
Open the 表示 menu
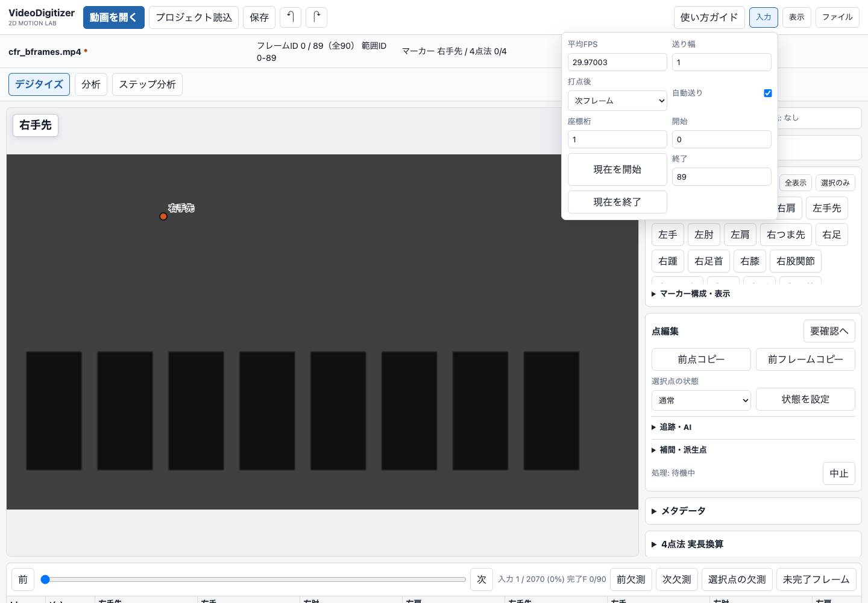click(797, 17)
